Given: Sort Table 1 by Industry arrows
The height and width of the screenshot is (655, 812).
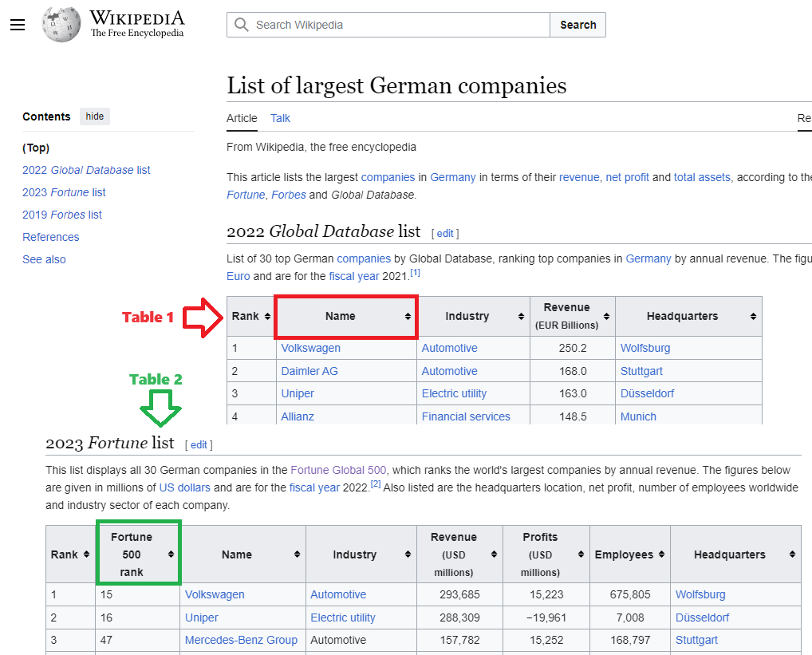Looking at the screenshot, I should (521, 317).
